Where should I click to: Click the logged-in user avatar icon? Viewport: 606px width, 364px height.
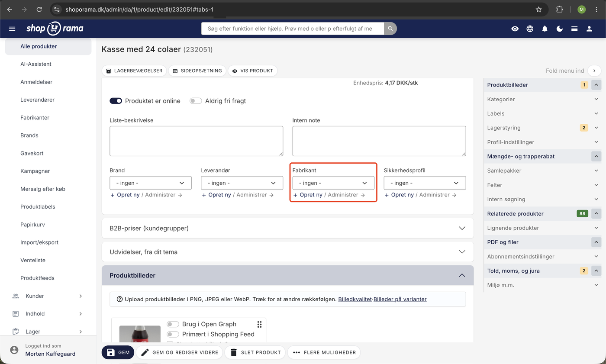(14, 350)
